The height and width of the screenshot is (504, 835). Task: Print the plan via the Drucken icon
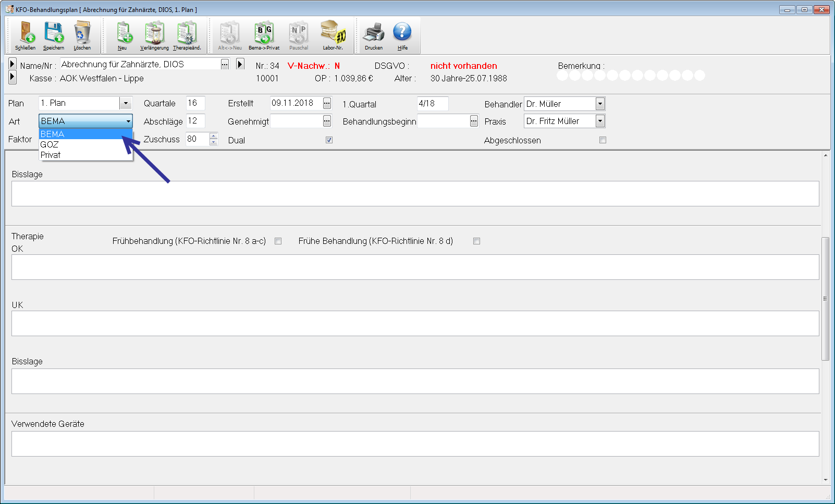(x=373, y=33)
